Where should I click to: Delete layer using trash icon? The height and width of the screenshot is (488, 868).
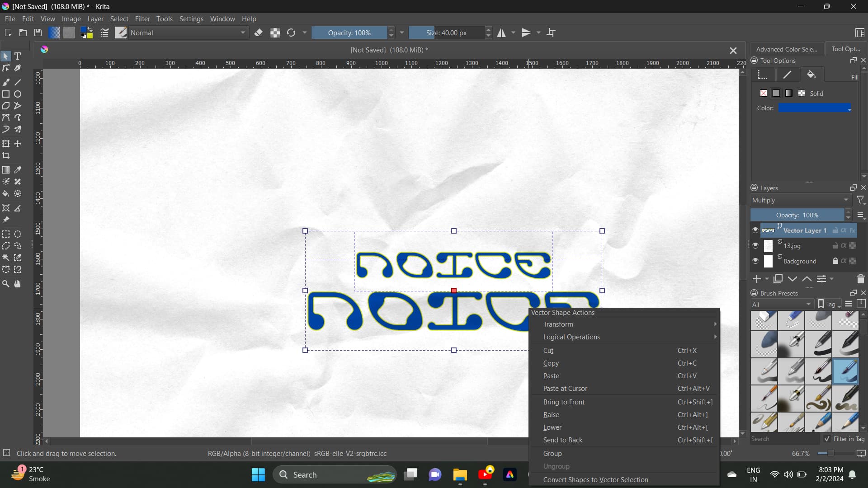(860, 279)
